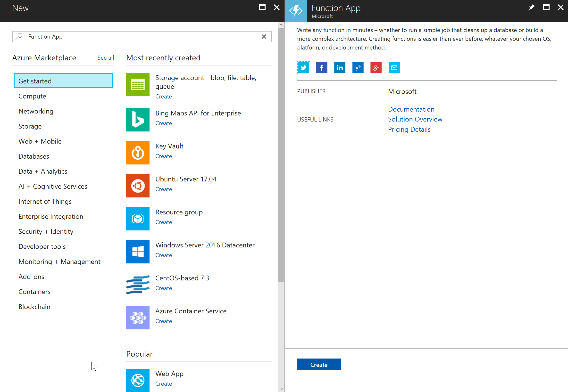Image resolution: width=568 pixels, height=392 pixels.
Task: Open the Key Vault icon
Action: tap(138, 153)
